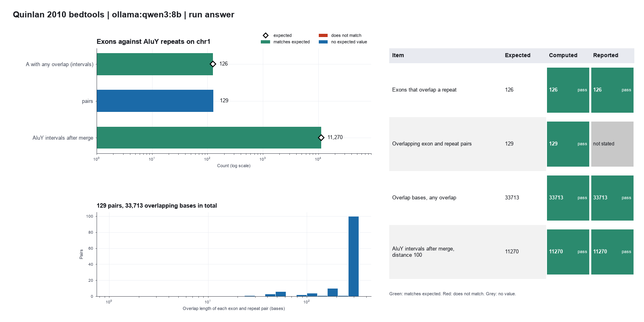This screenshot has width=644, height=322.
Task: Select the green 'A with any overlap' bar
Action: coord(155,64)
